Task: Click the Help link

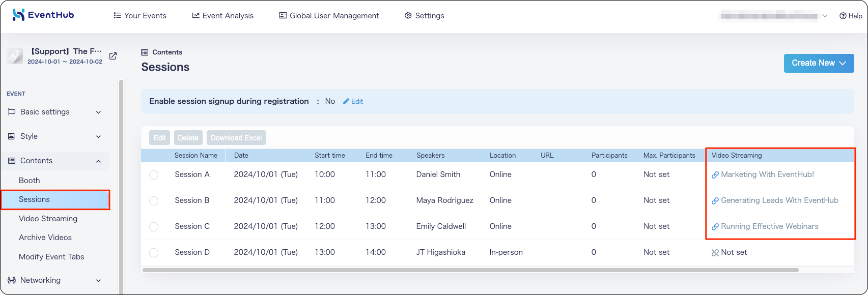Action: (x=851, y=16)
